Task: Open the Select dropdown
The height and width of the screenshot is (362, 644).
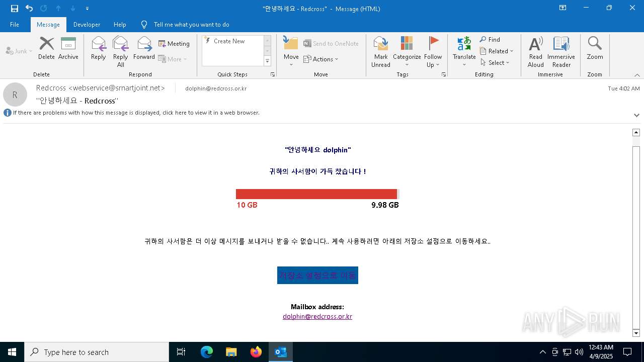Action: pyautogui.click(x=495, y=62)
